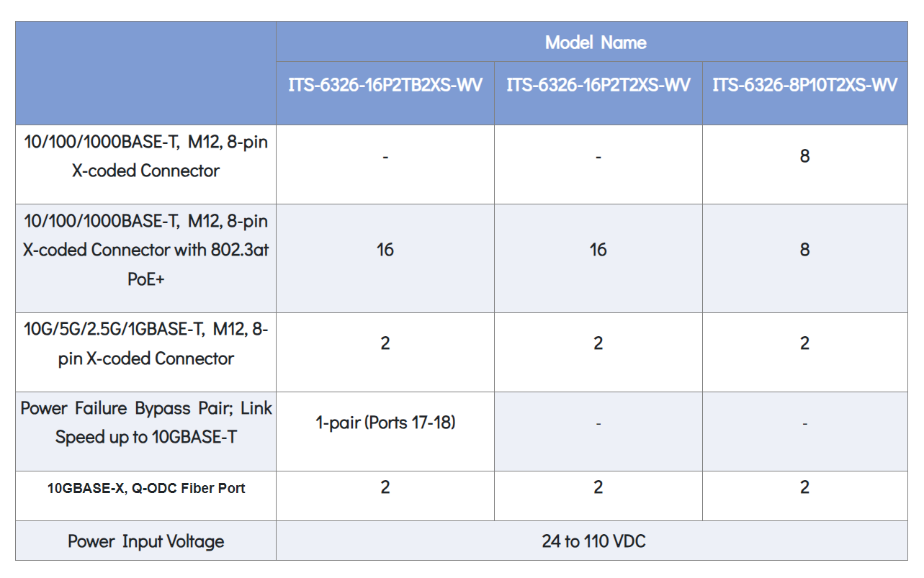This screenshot has height=578, width=924.
Task: Select the ITS-6326-16P2T2XS-WV column header
Action: tap(598, 85)
